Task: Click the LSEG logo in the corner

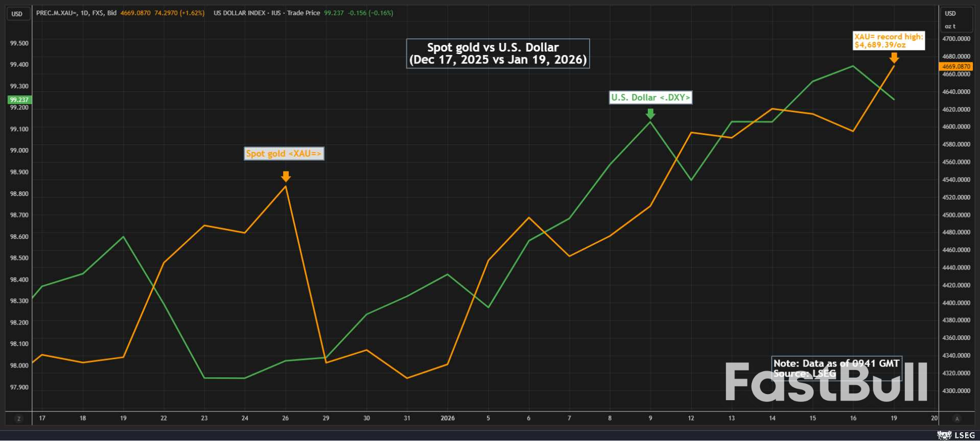Action: [956, 435]
